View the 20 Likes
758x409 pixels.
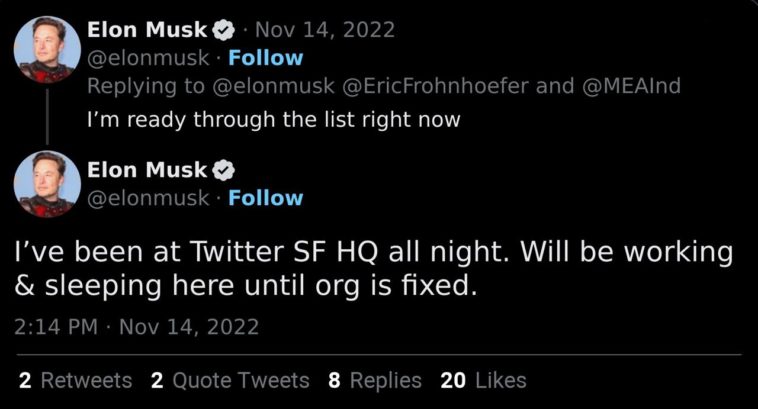point(483,380)
